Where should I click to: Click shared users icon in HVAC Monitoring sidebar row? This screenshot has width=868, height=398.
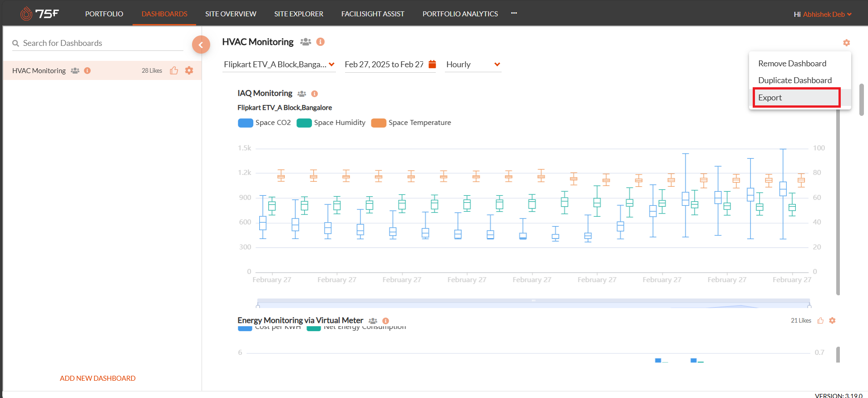coord(75,70)
